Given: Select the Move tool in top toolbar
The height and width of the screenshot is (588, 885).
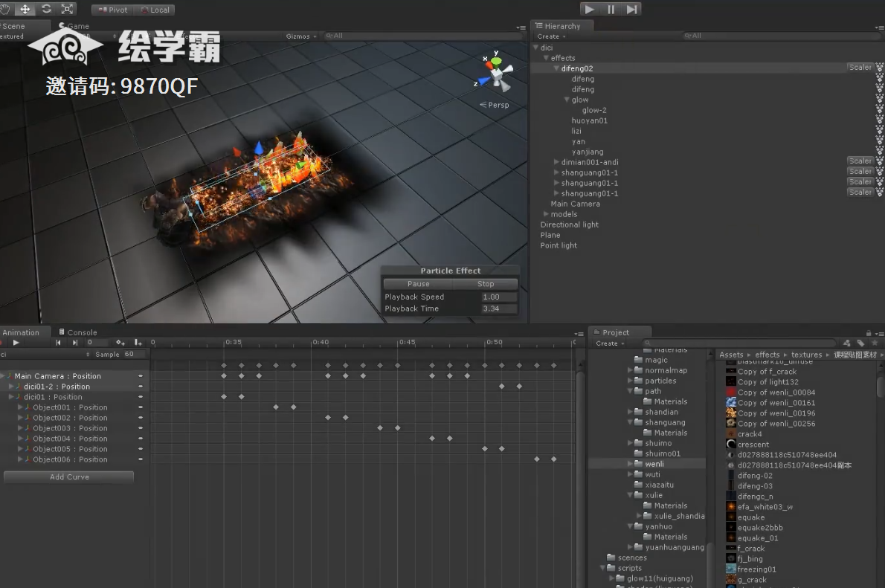Looking at the screenshot, I should tap(25, 9).
